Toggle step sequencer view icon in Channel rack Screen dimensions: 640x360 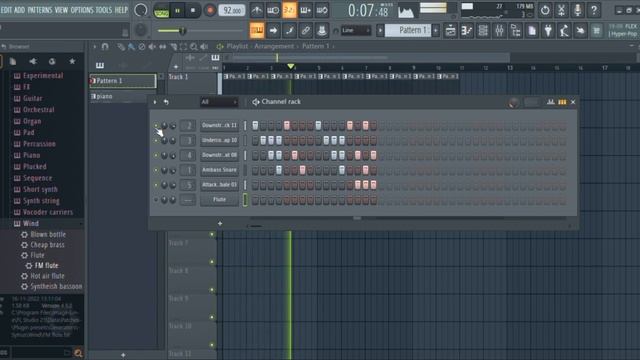pos(562,102)
